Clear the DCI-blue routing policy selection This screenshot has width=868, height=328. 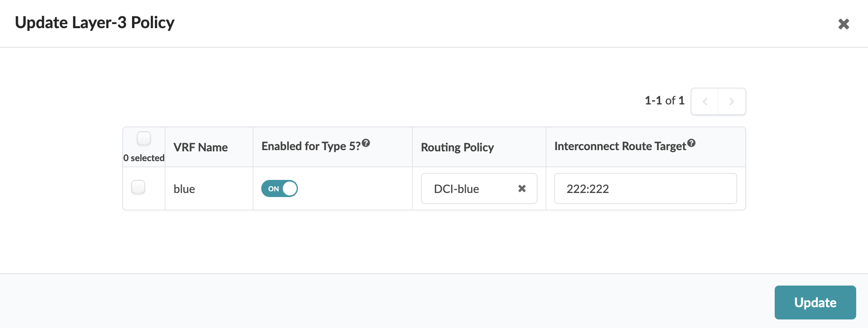click(522, 188)
